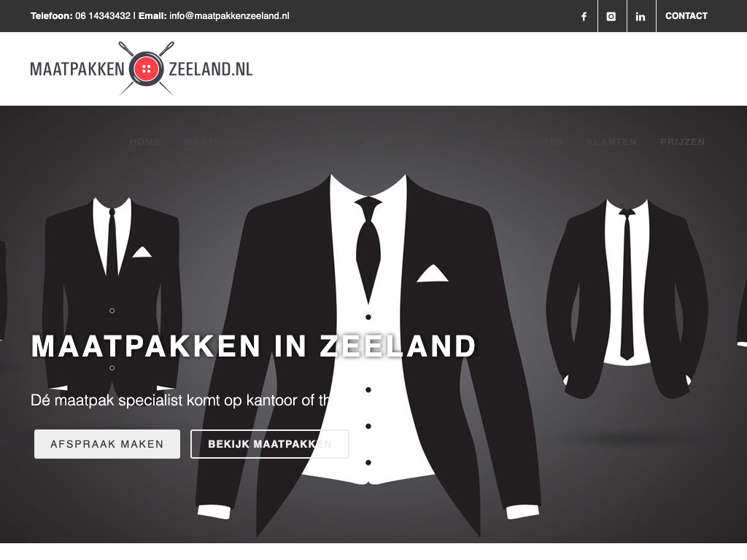Click the tagline about the maatpak specialist
The image size is (747, 560).
click(182, 400)
